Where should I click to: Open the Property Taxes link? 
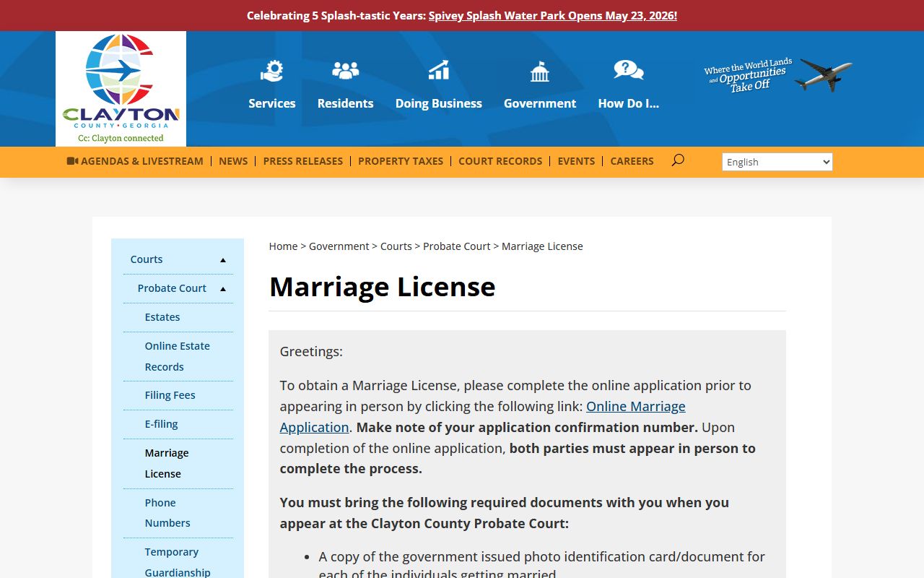401,161
